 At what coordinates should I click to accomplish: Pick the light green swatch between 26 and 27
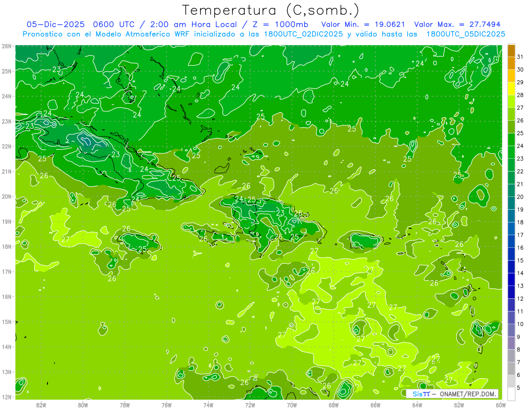point(511,114)
